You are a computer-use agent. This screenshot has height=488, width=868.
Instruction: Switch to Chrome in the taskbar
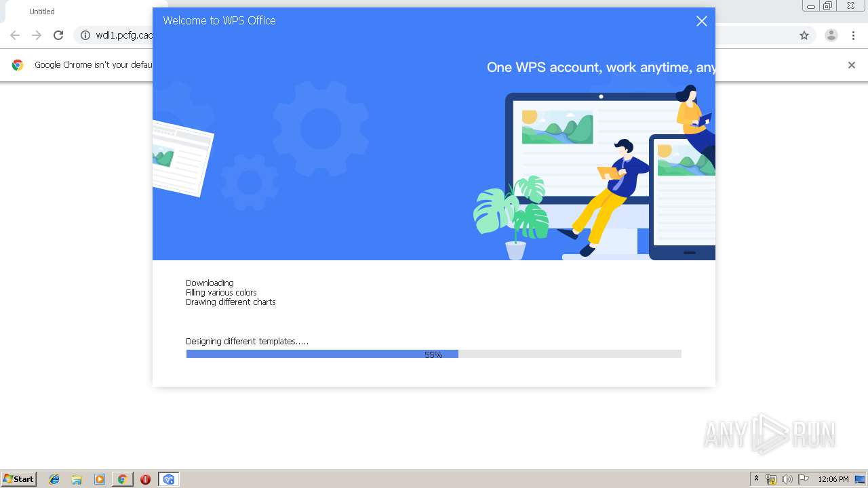(122, 479)
